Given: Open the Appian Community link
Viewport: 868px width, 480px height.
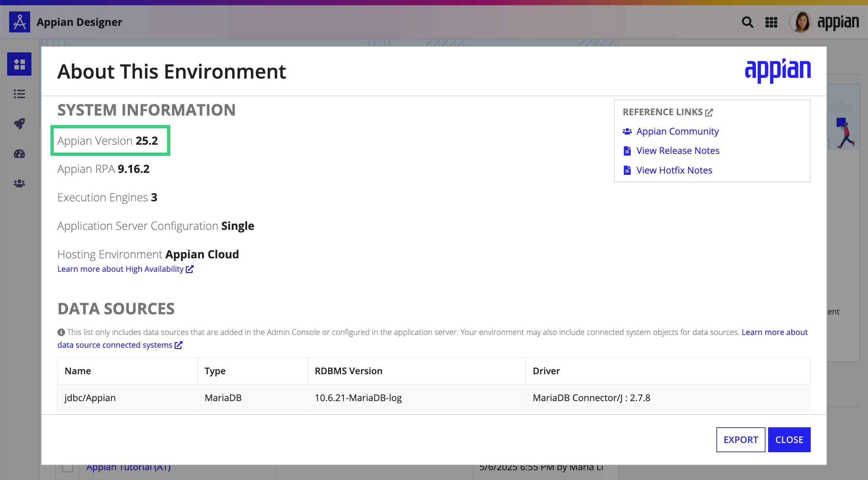Looking at the screenshot, I should point(677,131).
